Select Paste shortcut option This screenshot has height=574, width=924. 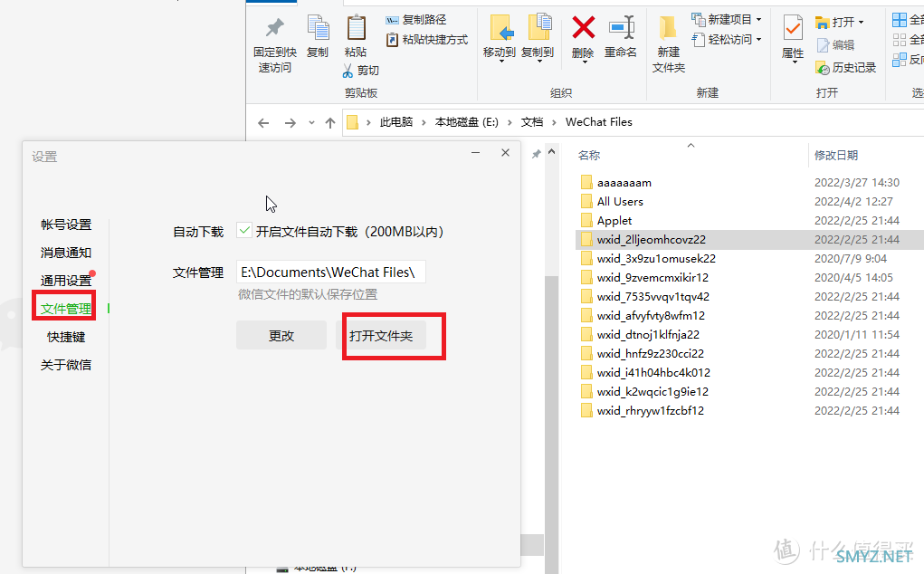pos(427,40)
